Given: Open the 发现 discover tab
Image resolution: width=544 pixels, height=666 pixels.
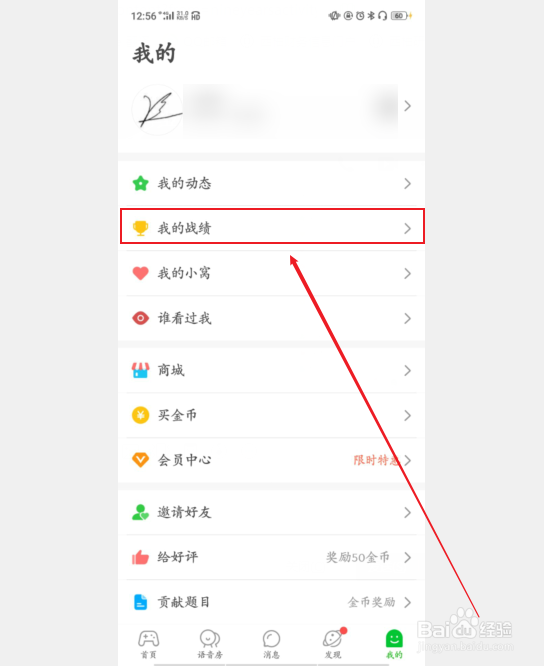Looking at the screenshot, I should click(x=333, y=643).
